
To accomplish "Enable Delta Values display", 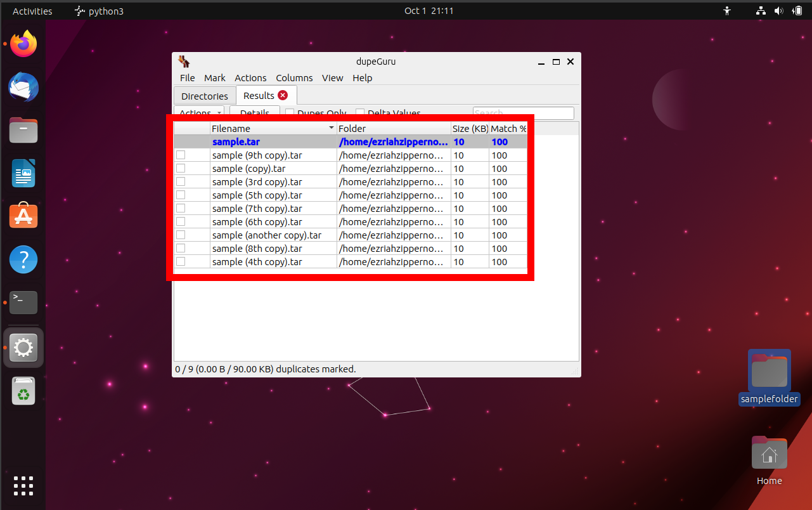I will tap(360, 112).
